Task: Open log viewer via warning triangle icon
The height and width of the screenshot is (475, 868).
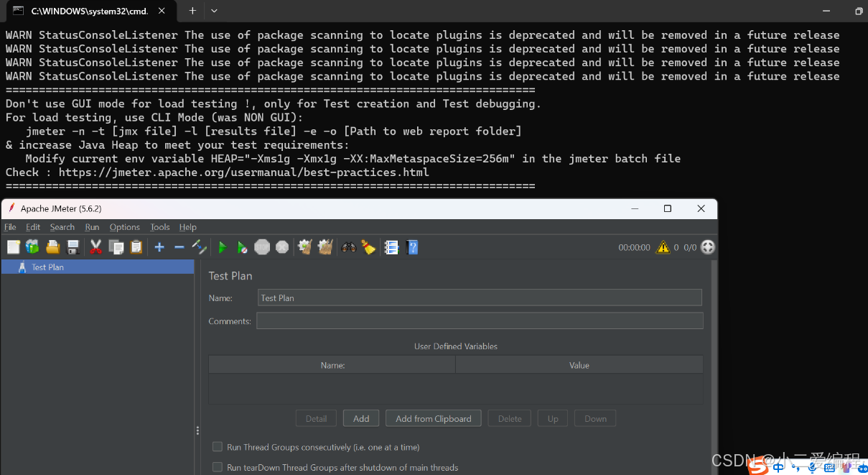Action: [663, 247]
